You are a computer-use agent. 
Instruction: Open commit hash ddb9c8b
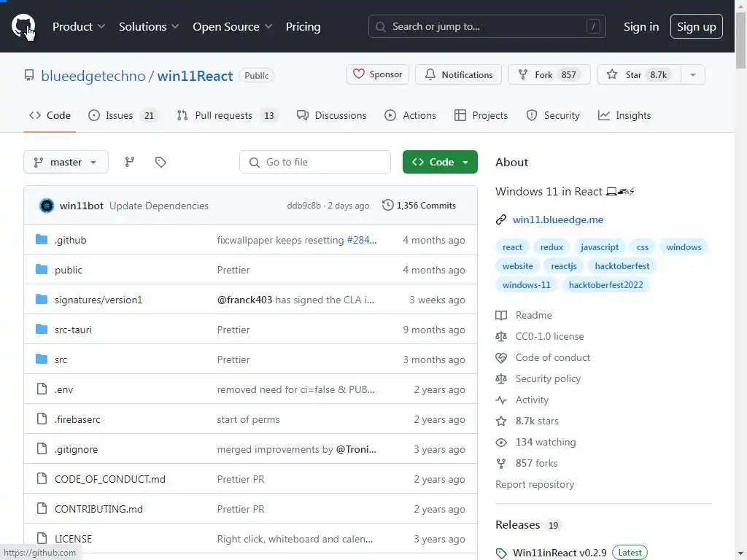click(303, 205)
